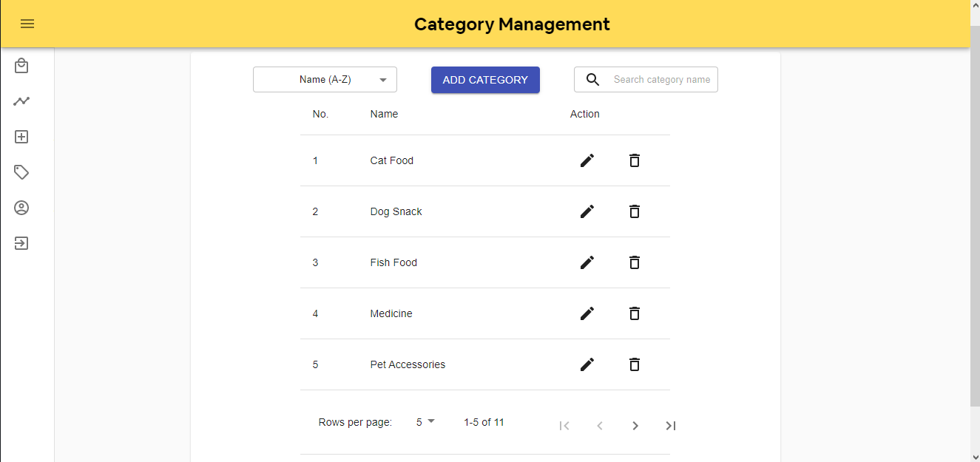Click the search category name field
The image size is (980, 462).
click(662, 79)
